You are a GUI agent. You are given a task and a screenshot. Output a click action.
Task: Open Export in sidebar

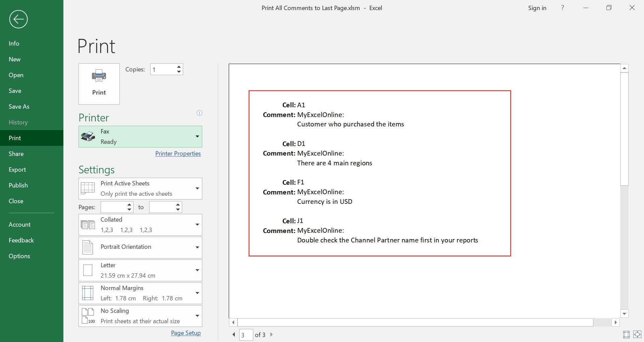pos(32,170)
